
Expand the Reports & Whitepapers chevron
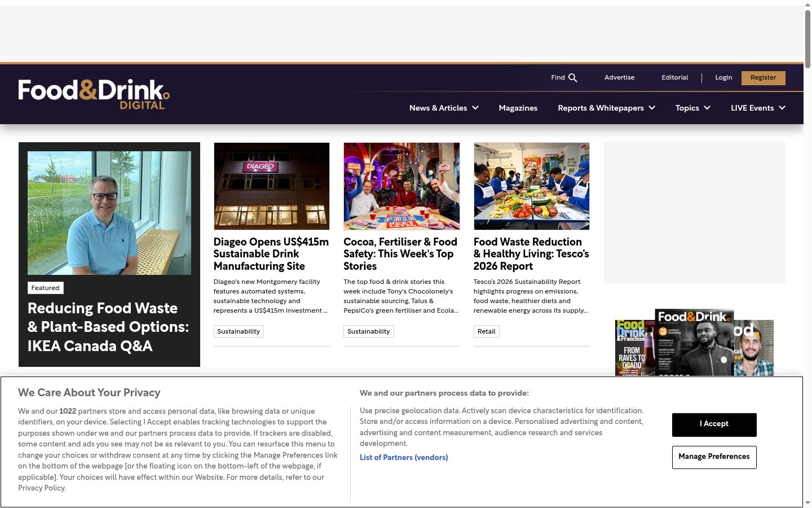(652, 108)
